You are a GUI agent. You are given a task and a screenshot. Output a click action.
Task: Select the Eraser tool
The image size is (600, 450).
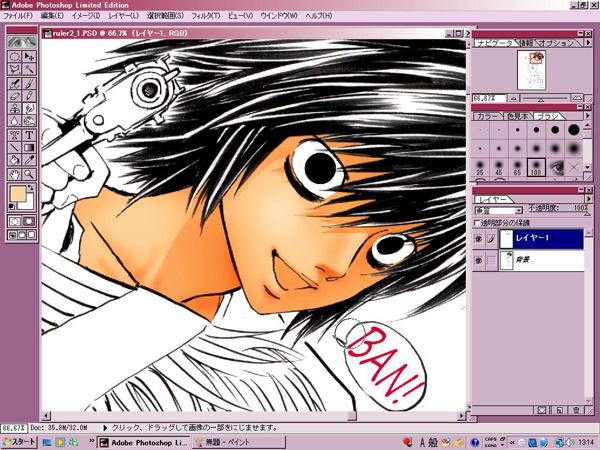[15, 96]
